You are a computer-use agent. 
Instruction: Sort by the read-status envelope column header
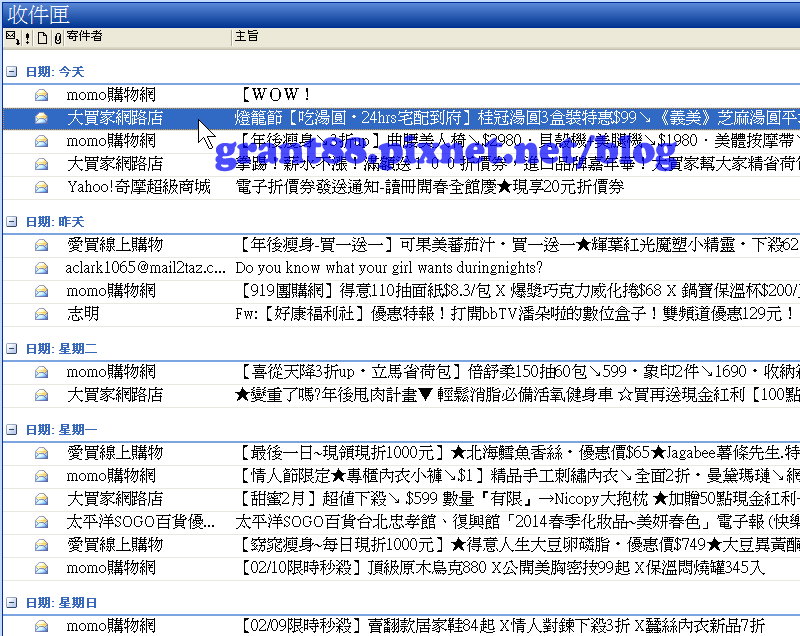tap(13, 37)
